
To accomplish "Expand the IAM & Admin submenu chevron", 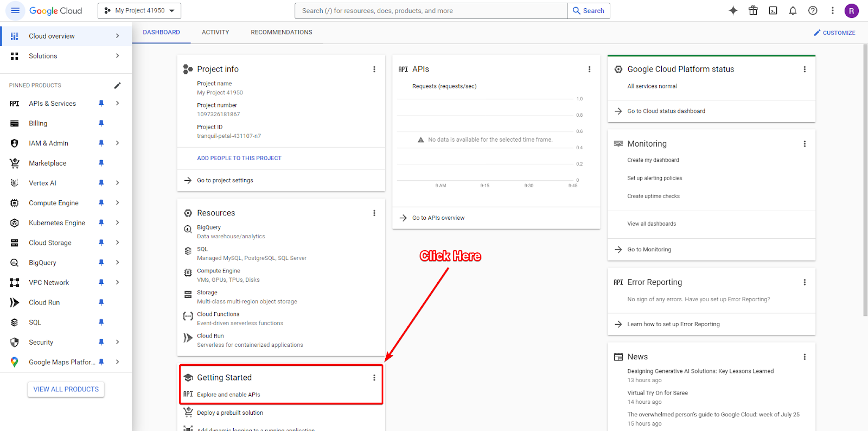I will point(117,143).
